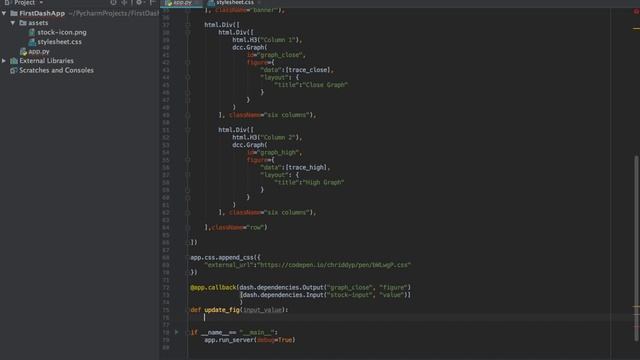Click the "if __name__ ==" line
This screenshot has width=640, height=360.
(x=234, y=332)
